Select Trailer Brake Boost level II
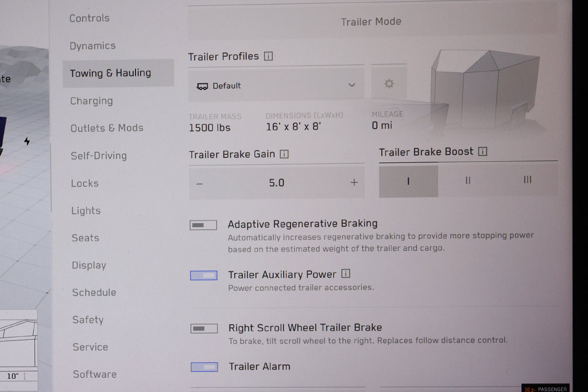 click(x=468, y=181)
